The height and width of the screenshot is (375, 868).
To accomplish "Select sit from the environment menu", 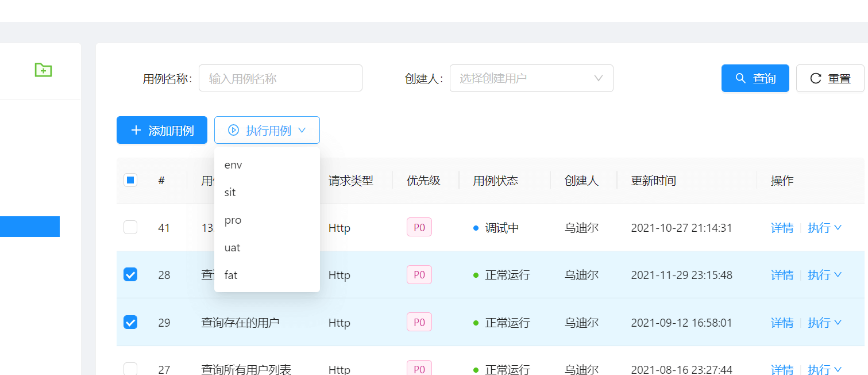I will (267, 192).
